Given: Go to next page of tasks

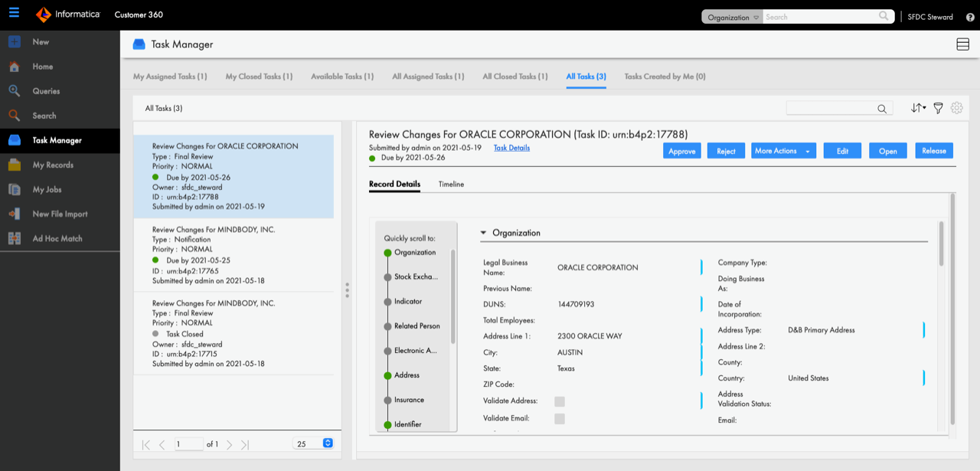Looking at the screenshot, I should [229, 444].
